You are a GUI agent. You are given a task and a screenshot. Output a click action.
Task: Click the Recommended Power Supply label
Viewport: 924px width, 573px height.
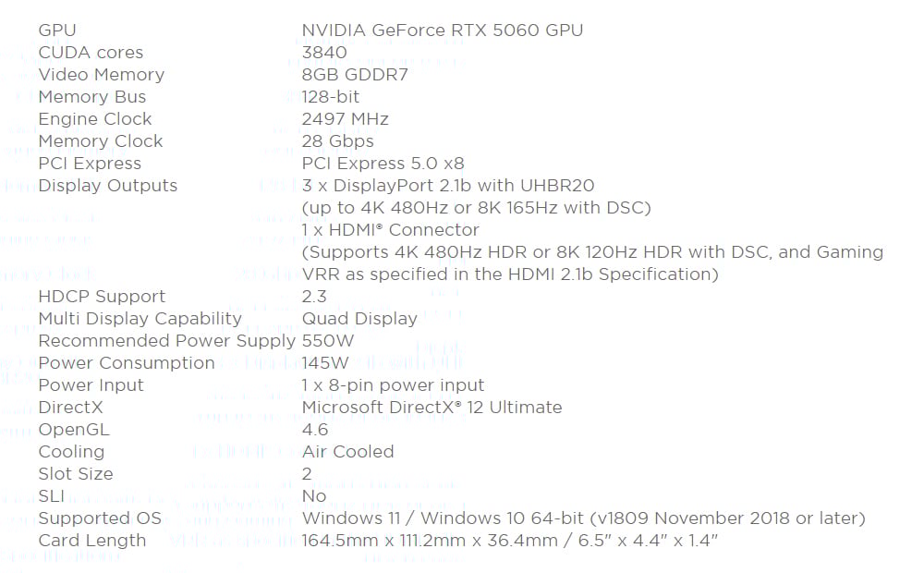(x=166, y=341)
